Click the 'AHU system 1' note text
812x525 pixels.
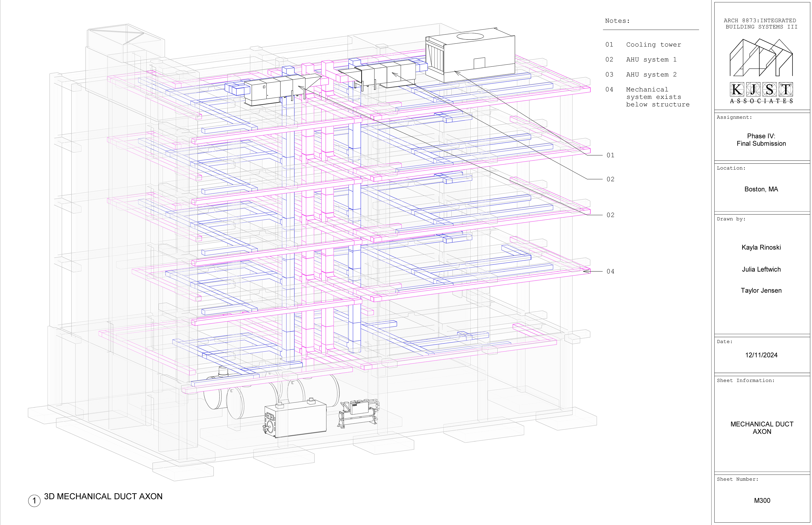coord(651,60)
